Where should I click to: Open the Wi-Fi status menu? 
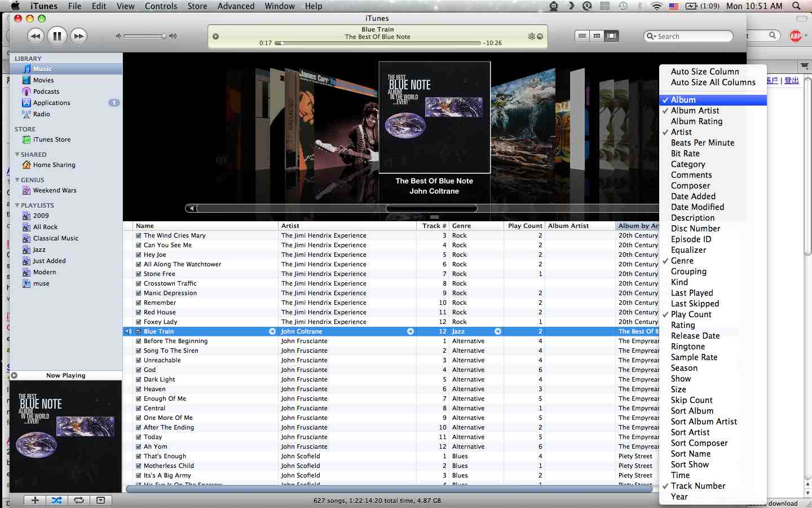(656, 6)
